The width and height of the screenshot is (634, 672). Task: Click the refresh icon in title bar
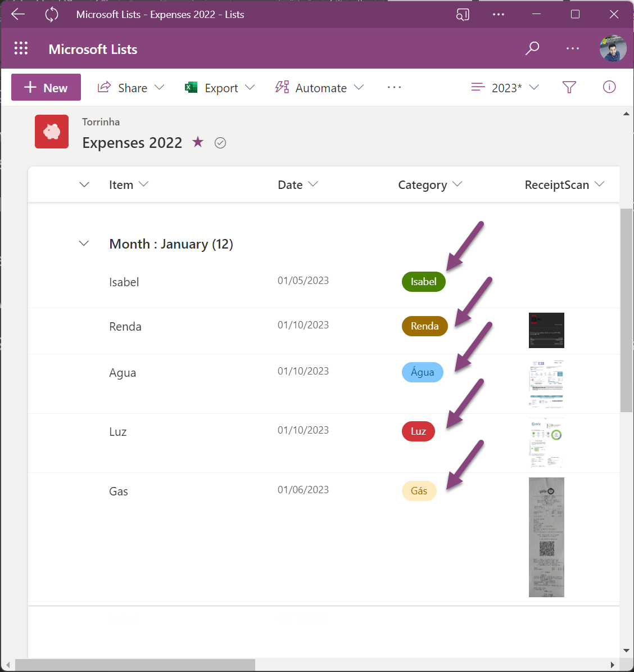(x=52, y=15)
